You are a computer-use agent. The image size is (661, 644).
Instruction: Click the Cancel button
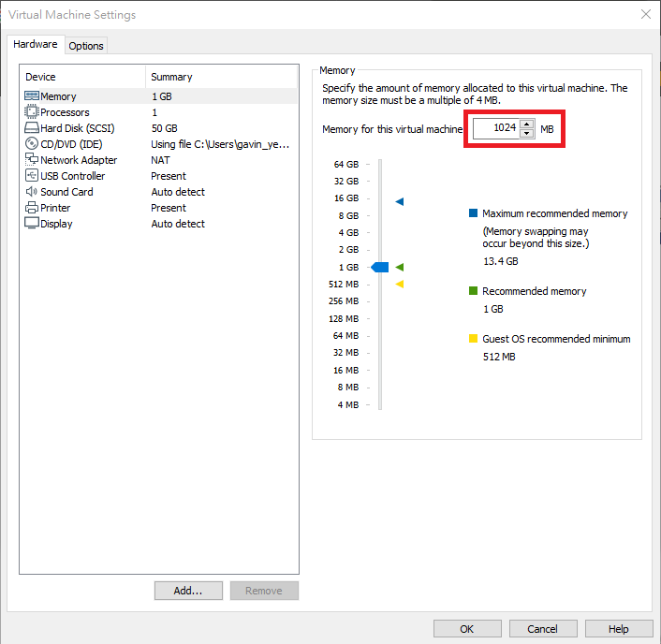point(543,629)
